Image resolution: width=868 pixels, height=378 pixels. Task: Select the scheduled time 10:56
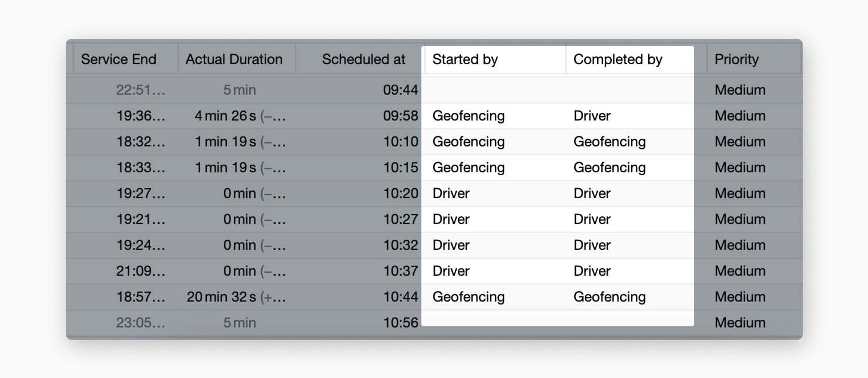point(401,323)
